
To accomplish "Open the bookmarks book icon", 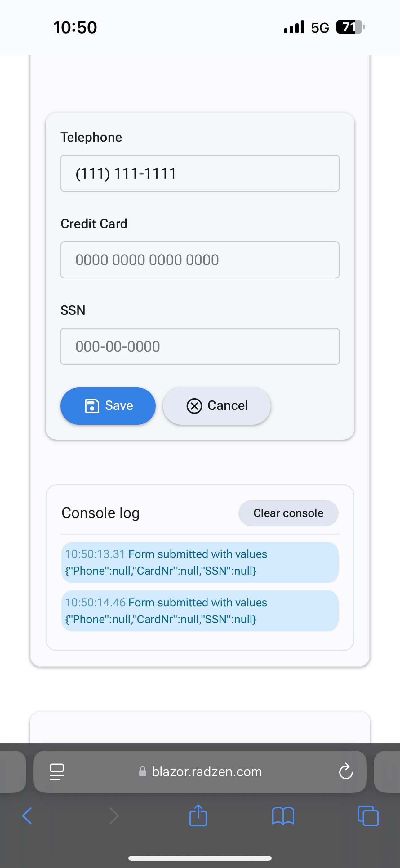I will point(283,816).
